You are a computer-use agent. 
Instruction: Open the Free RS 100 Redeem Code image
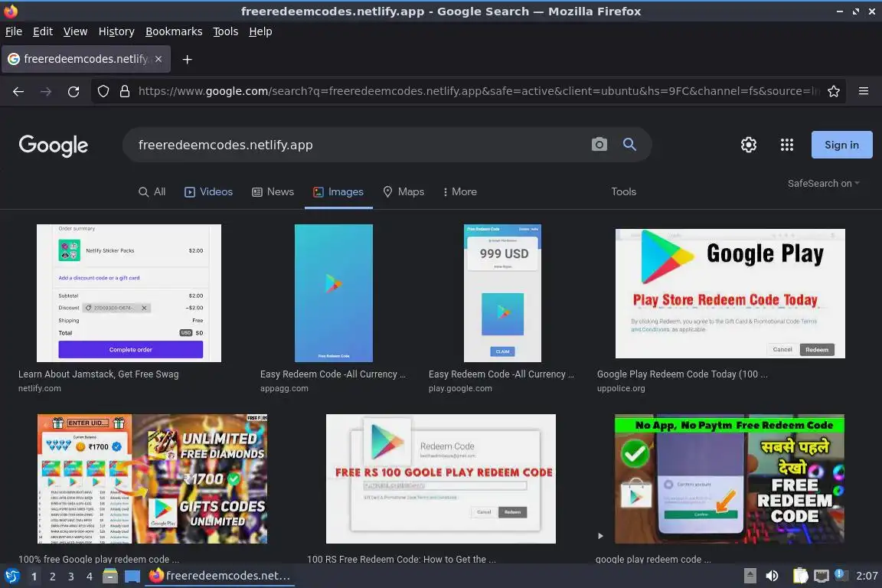(x=441, y=479)
